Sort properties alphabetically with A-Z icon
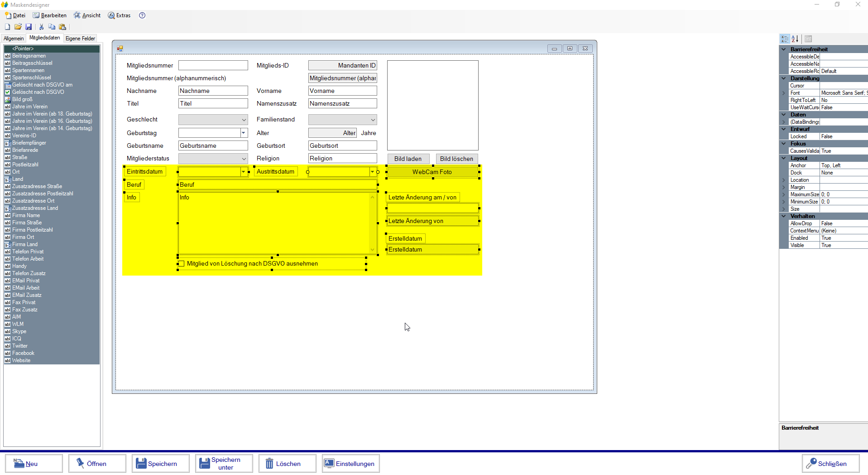This screenshot has width=868, height=475. pos(795,39)
